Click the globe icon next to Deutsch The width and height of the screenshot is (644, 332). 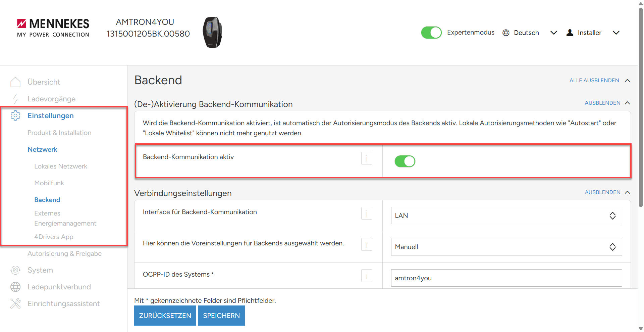[506, 33]
